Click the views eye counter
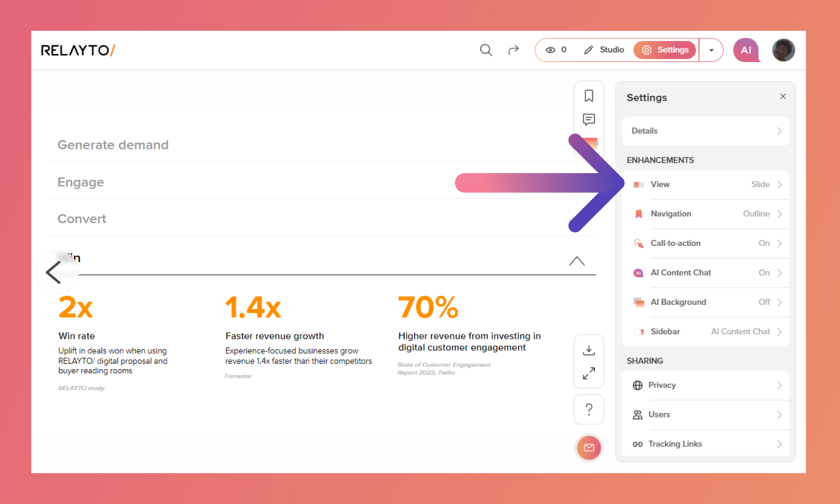This screenshot has width=840, height=504. [556, 50]
